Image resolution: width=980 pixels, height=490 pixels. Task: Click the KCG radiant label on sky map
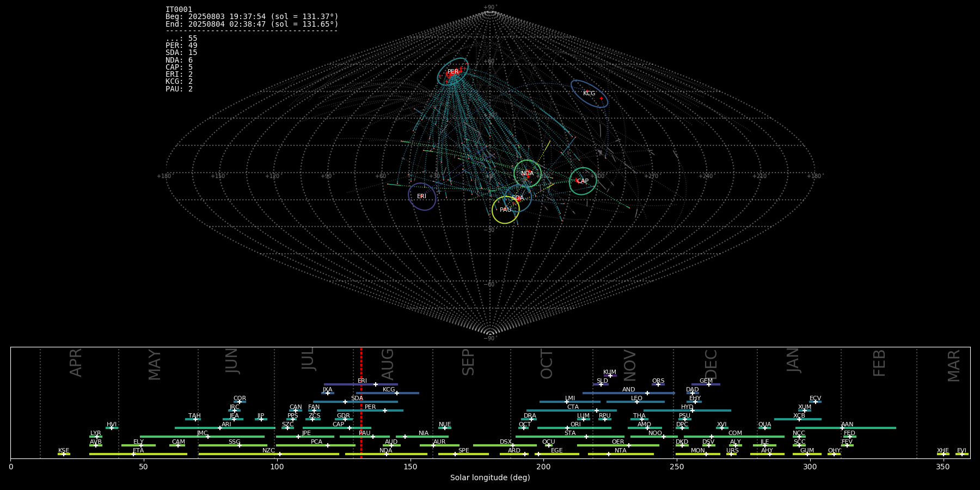pos(589,94)
